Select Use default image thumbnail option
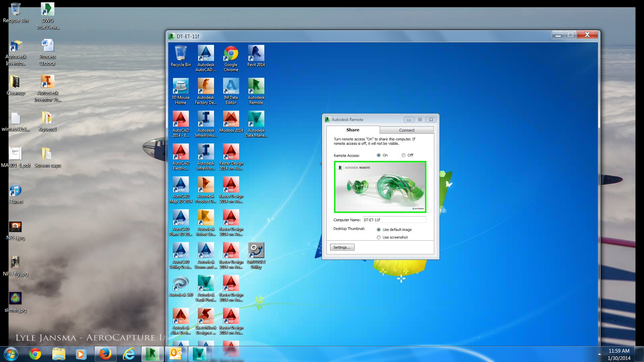This screenshot has width=644, height=362. click(x=379, y=230)
